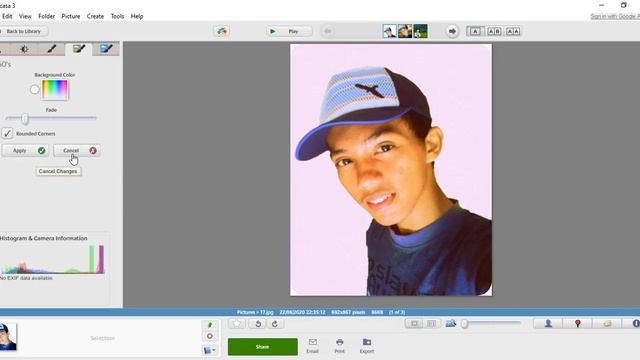Rotate photo clockwise
640x360 pixels.
(275, 324)
